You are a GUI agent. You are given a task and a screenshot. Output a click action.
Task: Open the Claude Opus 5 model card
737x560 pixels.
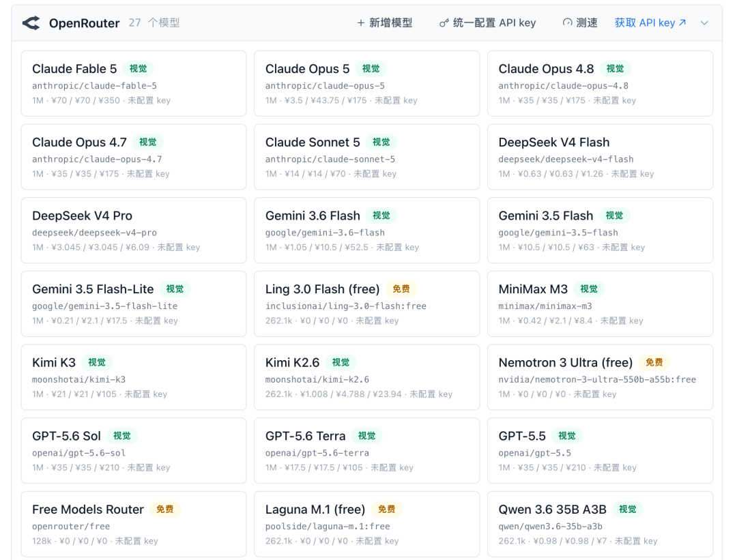366,84
